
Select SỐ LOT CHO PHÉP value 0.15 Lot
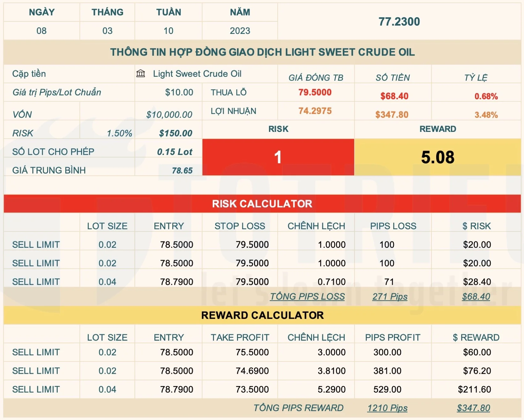(x=174, y=151)
